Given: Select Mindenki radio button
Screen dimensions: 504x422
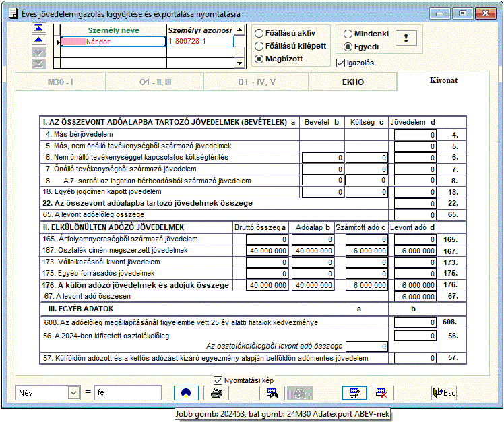Looking at the screenshot, I should click(x=348, y=34).
